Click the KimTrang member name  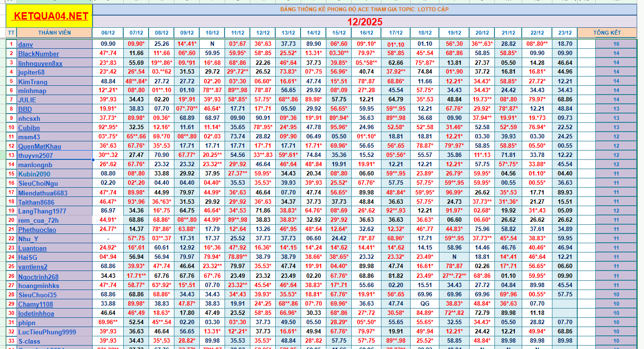33,82
